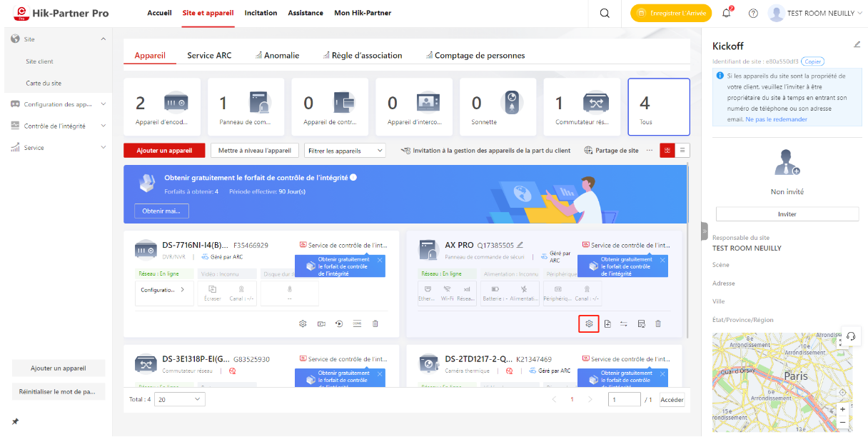868x437 pixels.
Task: Zoom out on the Paris map
Action: [843, 422]
